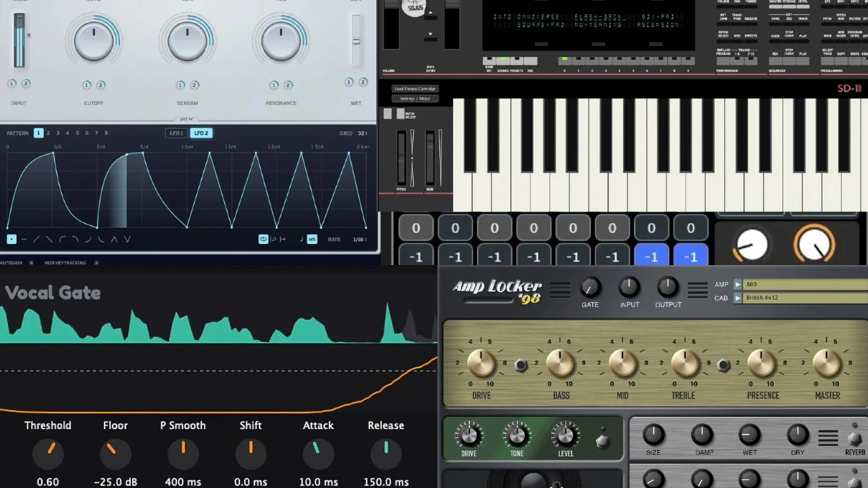The height and width of the screenshot is (488, 868).
Task: Click the orange ringed knob beside step grid
Action: (x=814, y=244)
